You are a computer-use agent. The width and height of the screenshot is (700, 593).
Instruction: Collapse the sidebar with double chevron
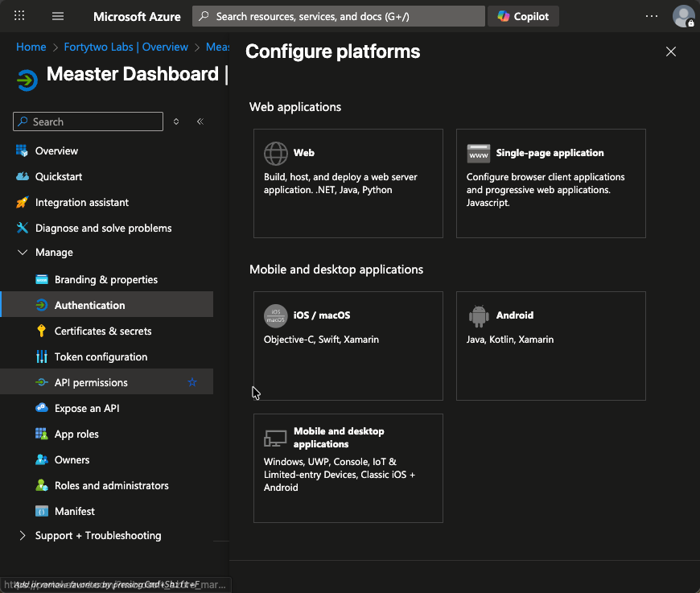point(200,121)
